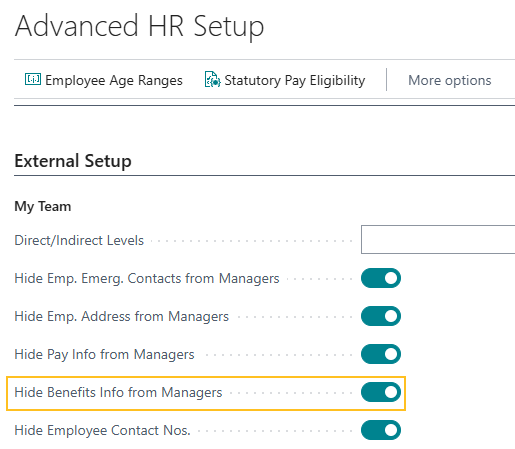Viewport: 515px width, 449px height.
Task: Click the Hide Pay Info from Managers label
Action: 104,354
